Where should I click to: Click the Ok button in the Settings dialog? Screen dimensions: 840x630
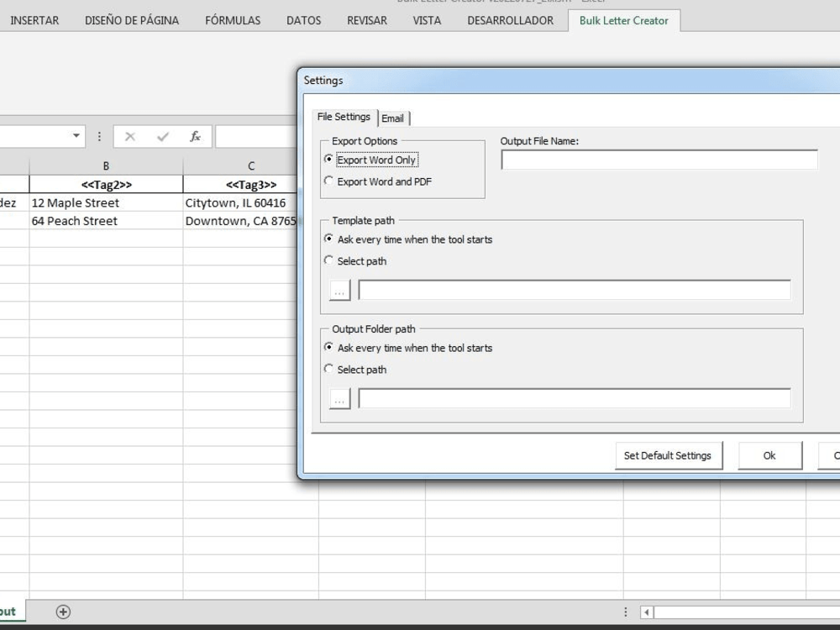pos(769,455)
